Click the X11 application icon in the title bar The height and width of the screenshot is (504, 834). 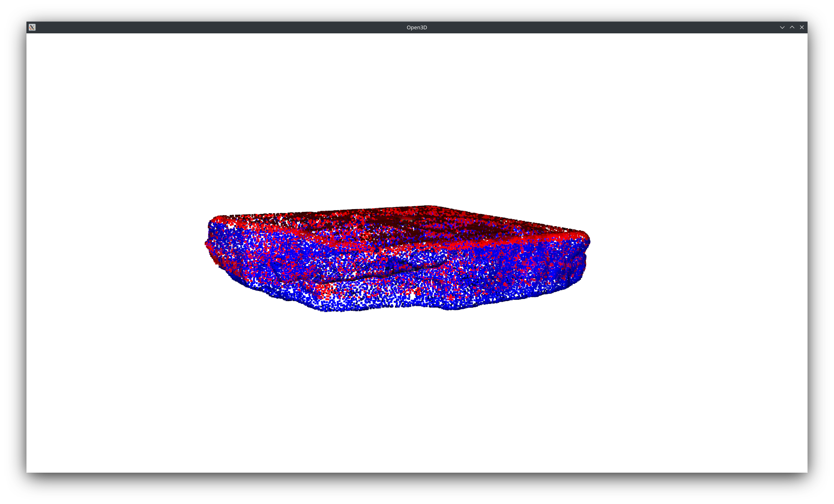coord(32,27)
